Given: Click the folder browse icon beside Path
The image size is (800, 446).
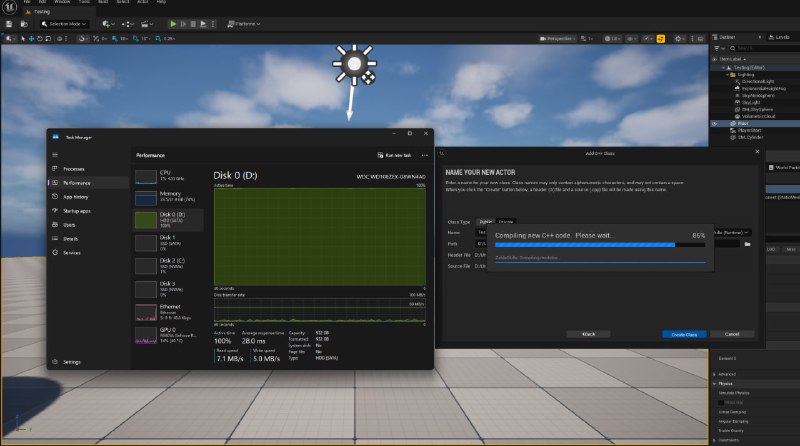Looking at the screenshot, I should 747,244.
